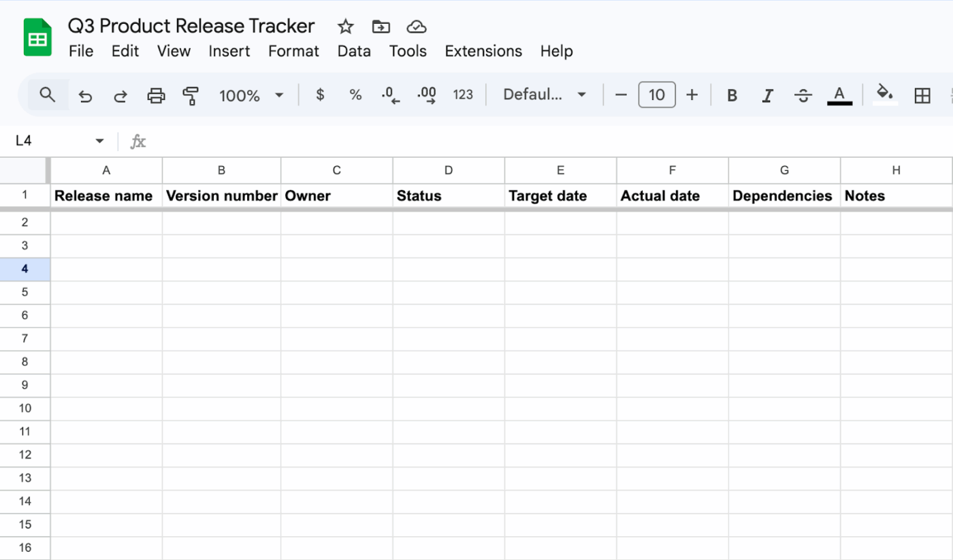This screenshot has width=953, height=560.
Task: Open the zoom level dropdown
Action: pyautogui.click(x=248, y=95)
